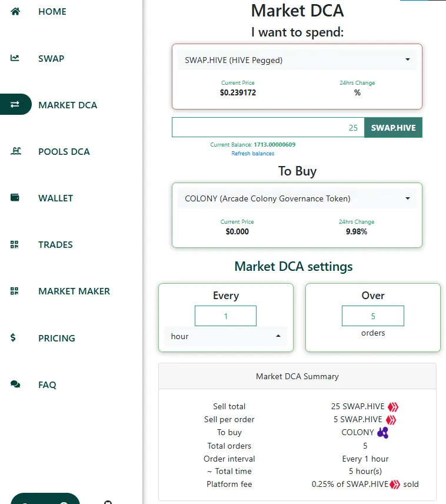Viewport: 446px width, 504px height.
Task: Click the Every interval field showing 1
Action: tap(225, 316)
